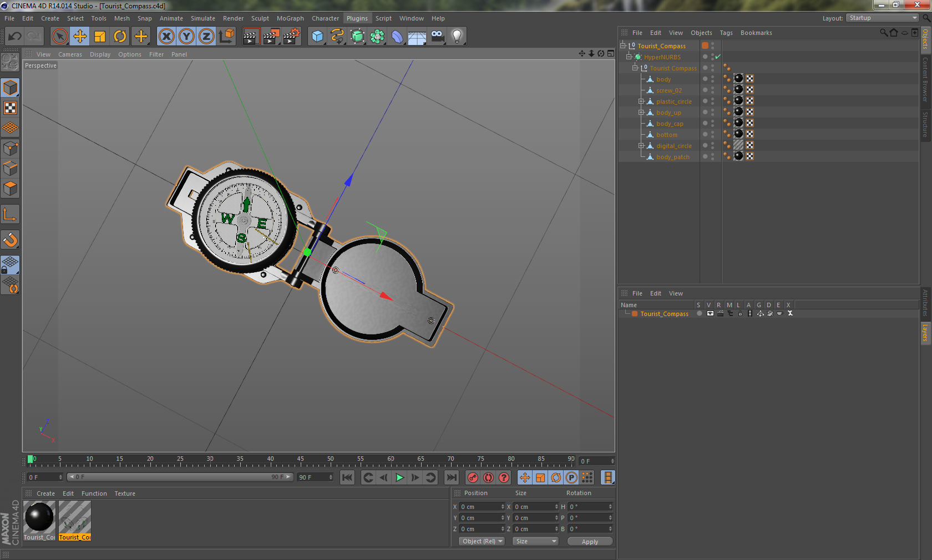Jump to the start of animation
This screenshot has height=560, width=932.
click(x=347, y=477)
